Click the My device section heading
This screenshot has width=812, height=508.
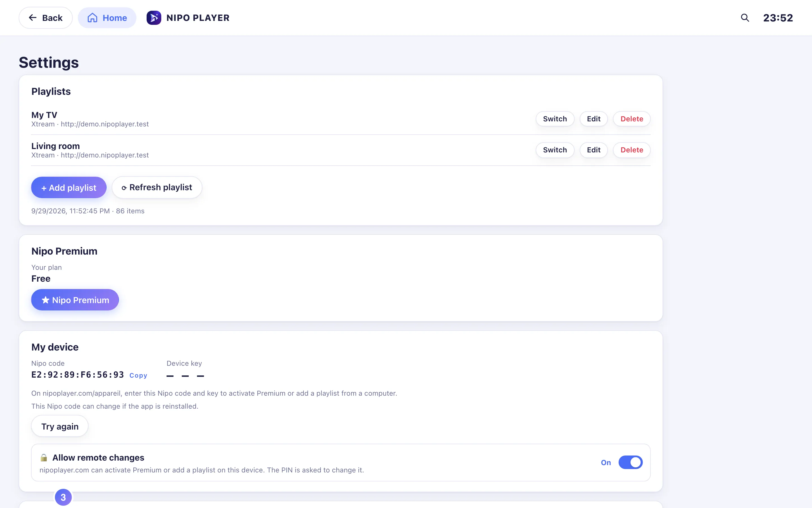coord(55,347)
